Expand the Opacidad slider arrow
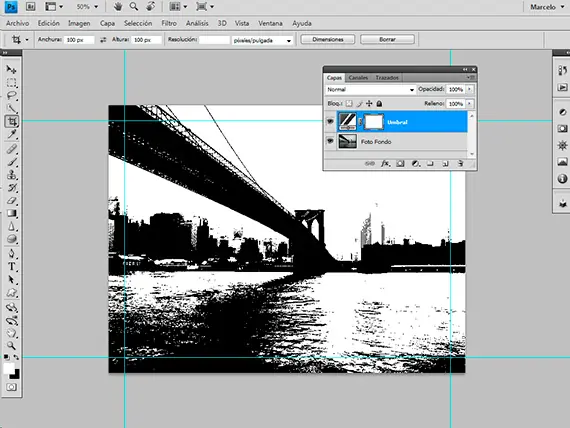This screenshot has height=428, width=570. point(469,89)
